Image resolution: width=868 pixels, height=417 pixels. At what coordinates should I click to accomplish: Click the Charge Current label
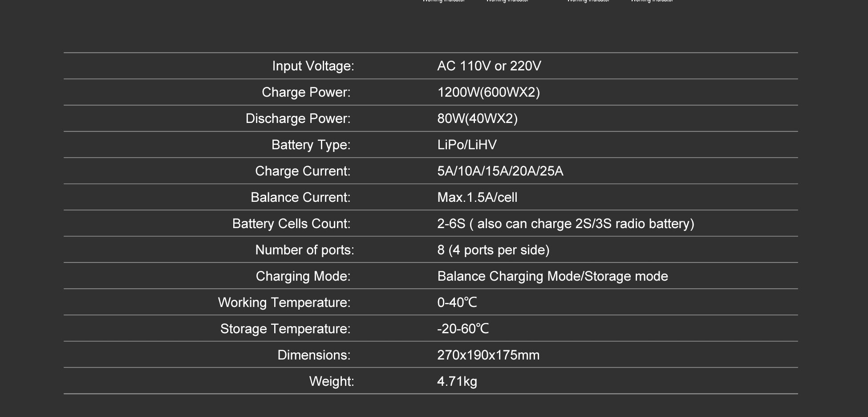303,171
